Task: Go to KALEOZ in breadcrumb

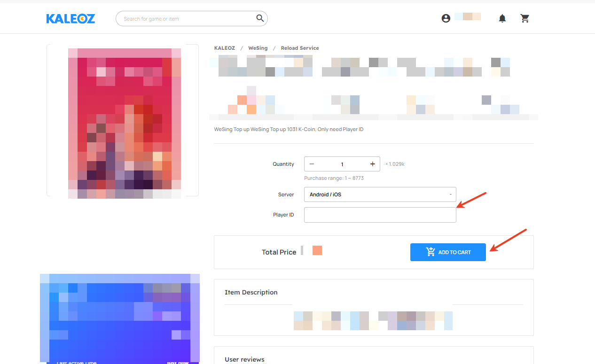Action: tap(225, 48)
